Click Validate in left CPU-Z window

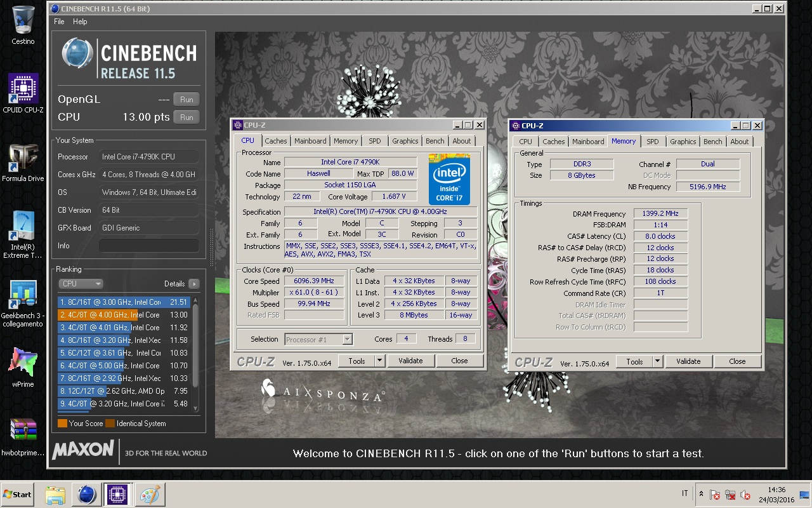(410, 361)
